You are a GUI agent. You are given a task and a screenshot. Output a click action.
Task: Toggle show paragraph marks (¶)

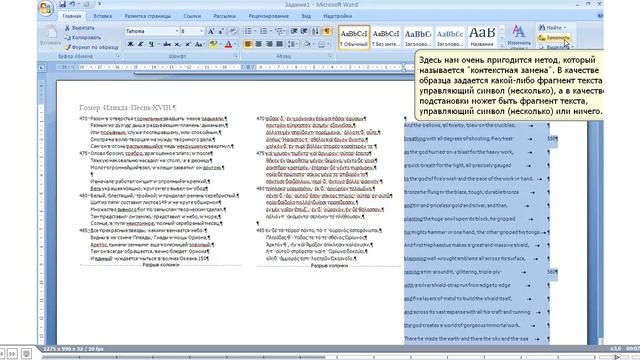(x=327, y=31)
